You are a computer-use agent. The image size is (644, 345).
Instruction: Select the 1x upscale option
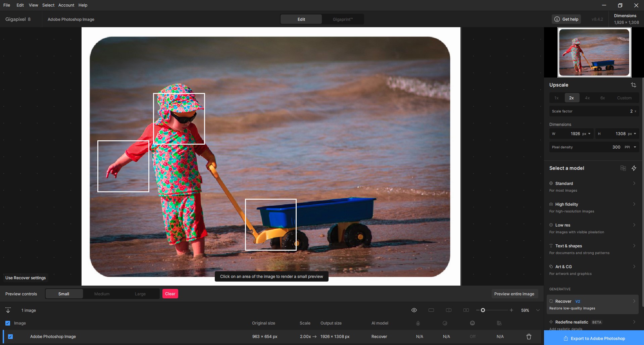[556, 98]
